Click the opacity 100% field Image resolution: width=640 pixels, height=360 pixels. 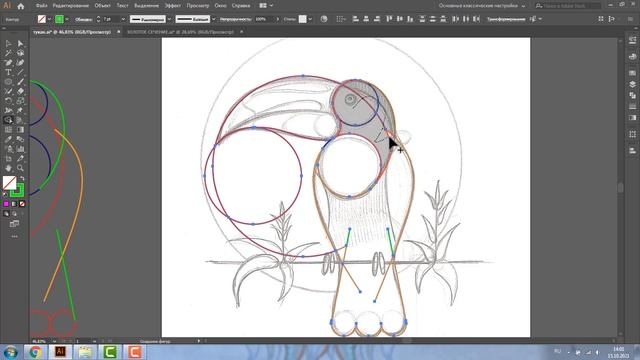[x=264, y=19]
